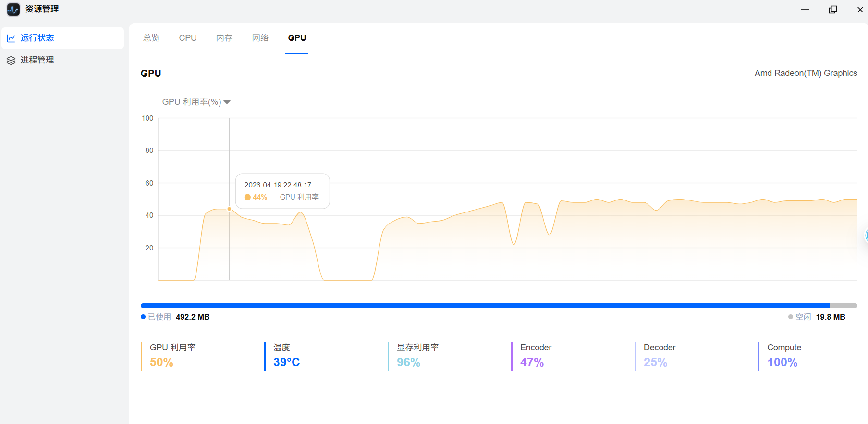Switch to the 总览 overview tab
This screenshot has height=424, width=868.
click(151, 38)
